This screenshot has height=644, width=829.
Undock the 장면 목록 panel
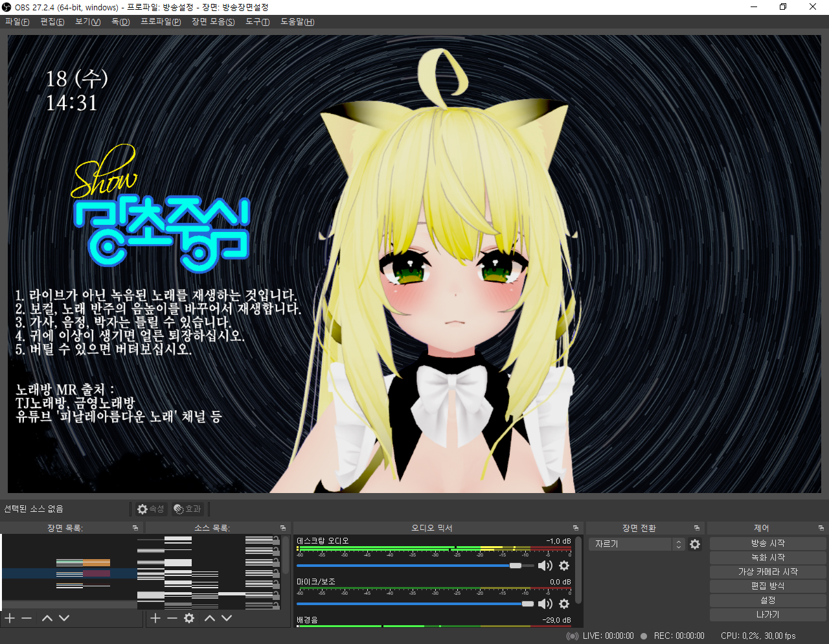[135, 528]
